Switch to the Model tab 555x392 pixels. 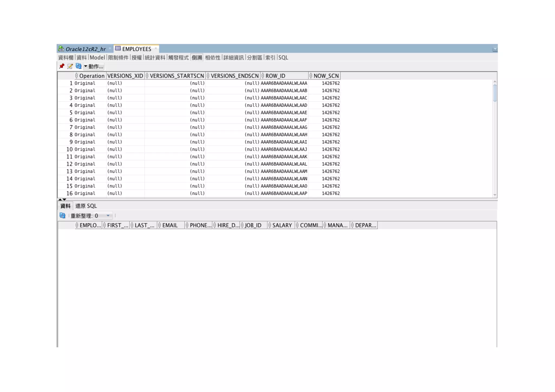tap(97, 57)
